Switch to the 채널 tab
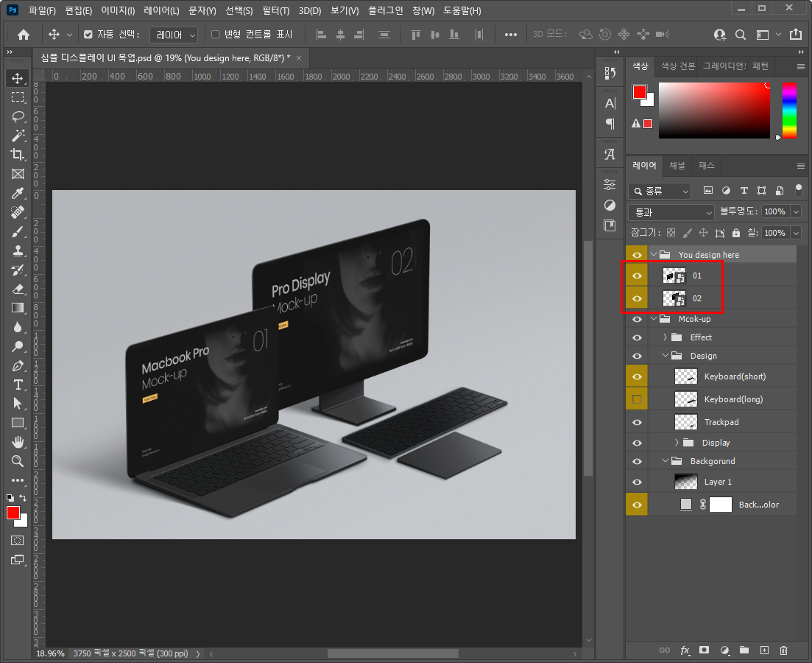The height and width of the screenshot is (663, 812). (x=677, y=165)
